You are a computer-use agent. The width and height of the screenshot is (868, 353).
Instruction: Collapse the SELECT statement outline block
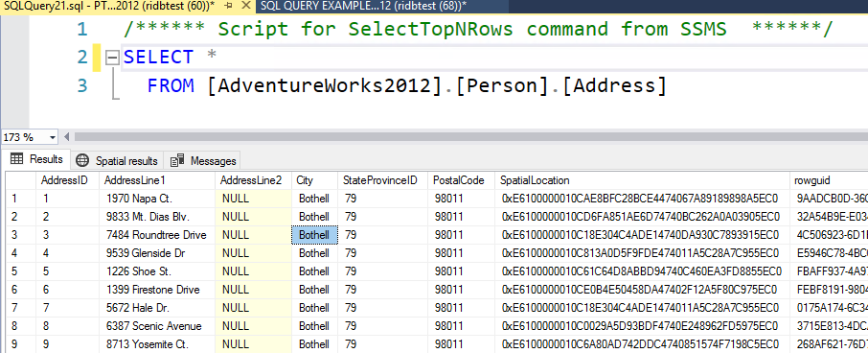[112, 58]
